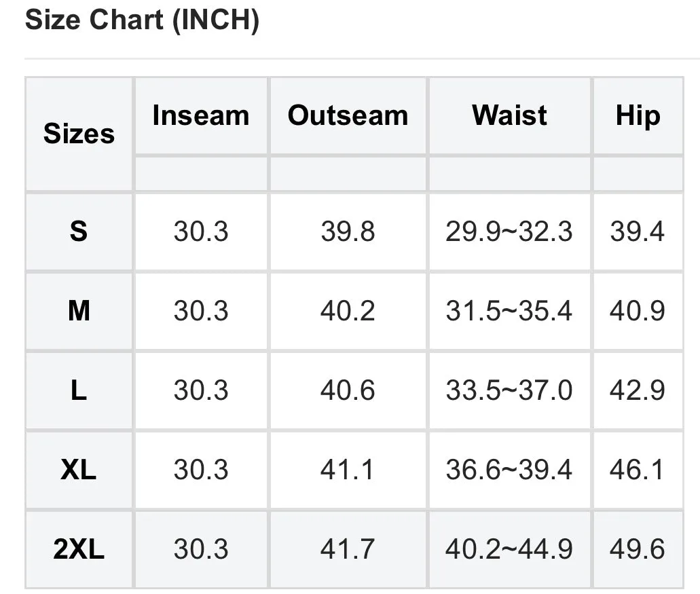Select hip value 49.6
The image size is (700, 594).
pos(638,549)
